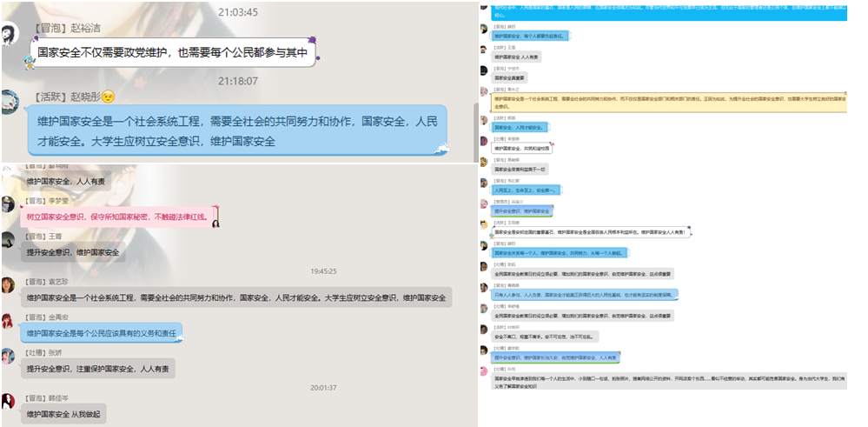Click the emoji next to 赵晓彤's name
This screenshot has width=868, height=427.
pyautogui.click(x=109, y=96)
